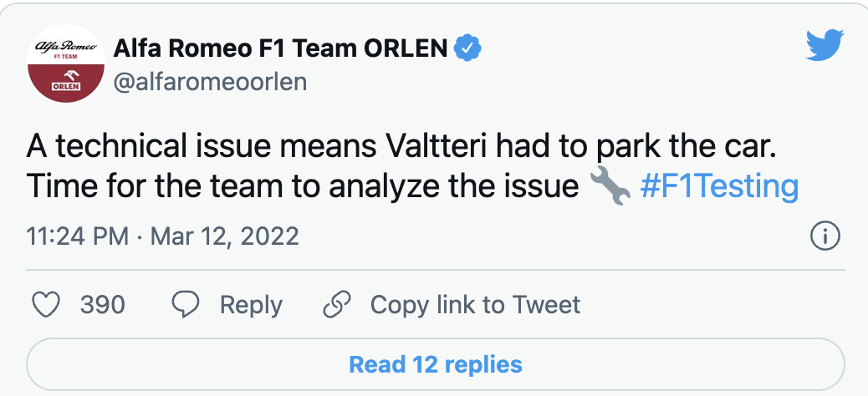This screenshot has width=868, height=396.
Task: Click the Twitter bird logo
Action: [825, 47]
